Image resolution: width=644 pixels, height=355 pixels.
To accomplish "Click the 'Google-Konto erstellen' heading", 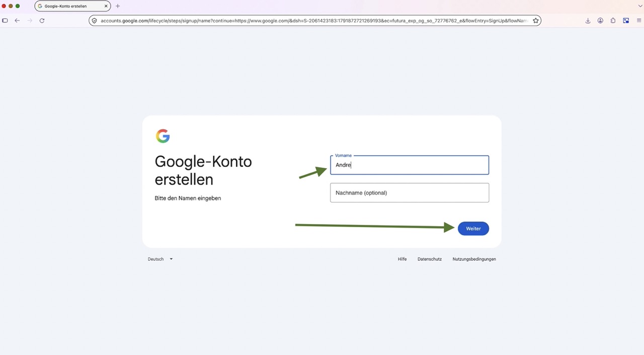I will pos(203,170).
